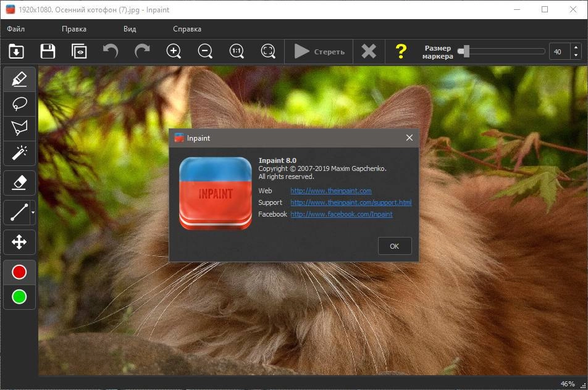
Task: Zoom out with the minus magnifier
Action: (205, 51)
